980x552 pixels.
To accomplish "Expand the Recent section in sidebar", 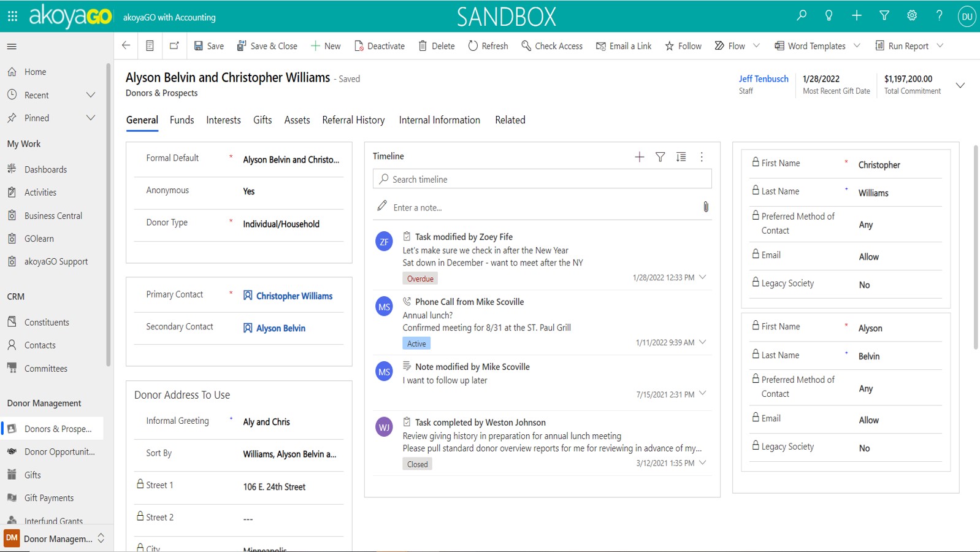I will 91,95.
